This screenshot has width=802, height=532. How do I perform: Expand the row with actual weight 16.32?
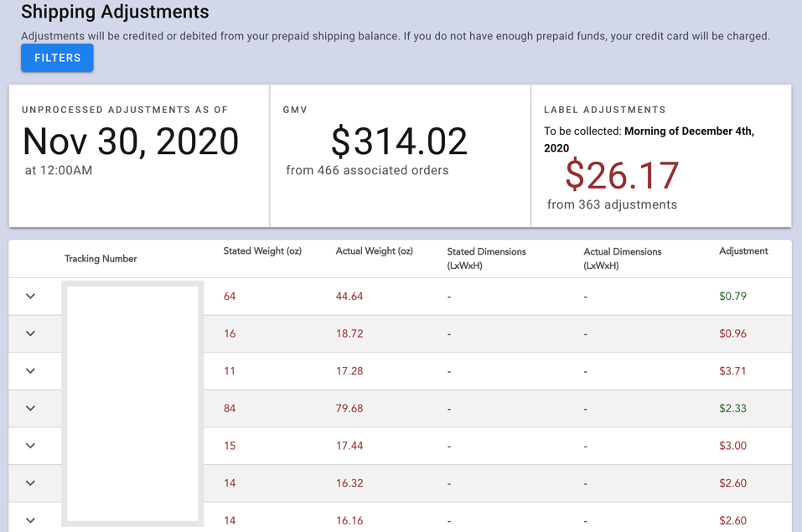(31, 483)
